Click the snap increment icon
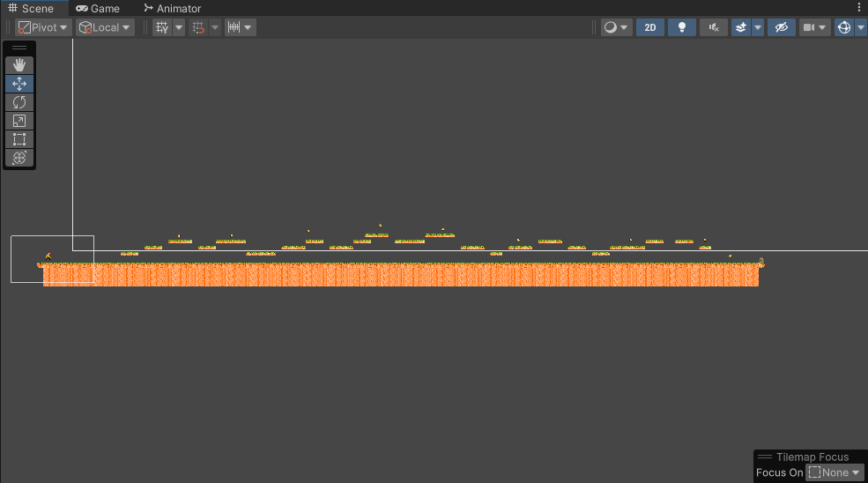This screenshot has height=483, width=868. pos(234,27)
